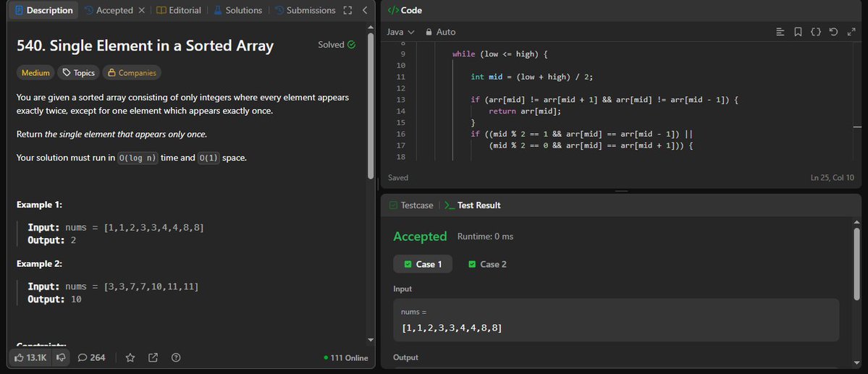Click the test result panel scrollbar
868x374 pixels.
857,265
